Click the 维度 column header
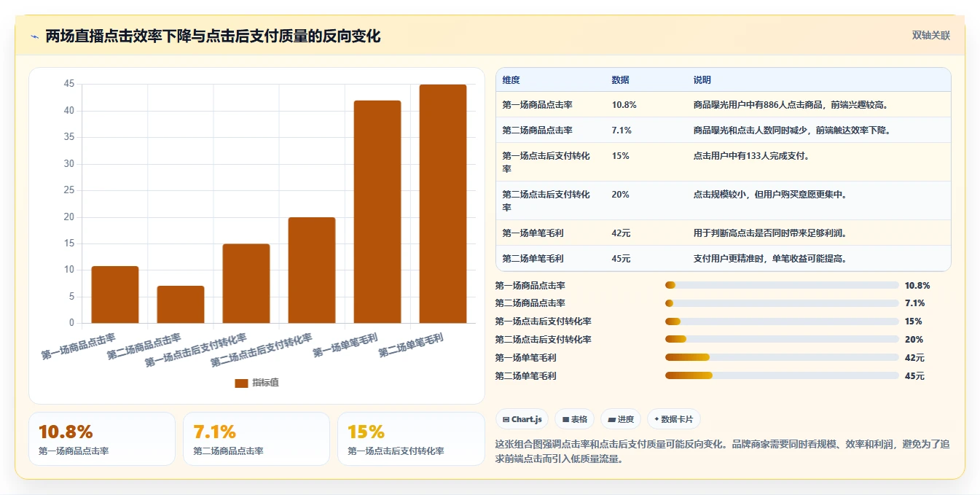Screen dimensions: 980x495 [511, 80]
